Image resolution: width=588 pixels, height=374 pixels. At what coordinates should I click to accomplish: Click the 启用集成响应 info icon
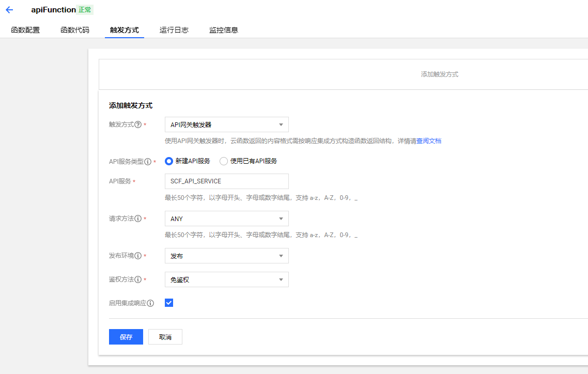click(x=150, y=303)
